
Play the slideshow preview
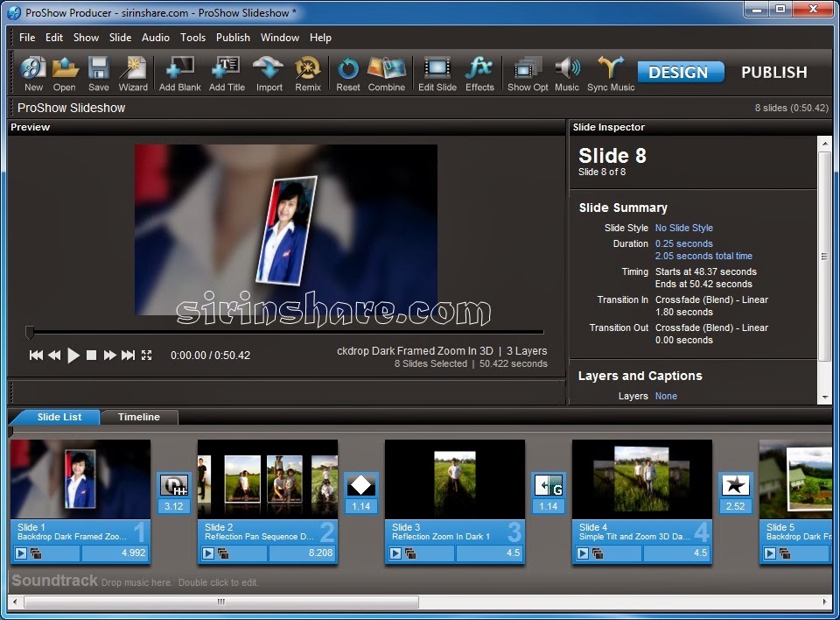73,355
